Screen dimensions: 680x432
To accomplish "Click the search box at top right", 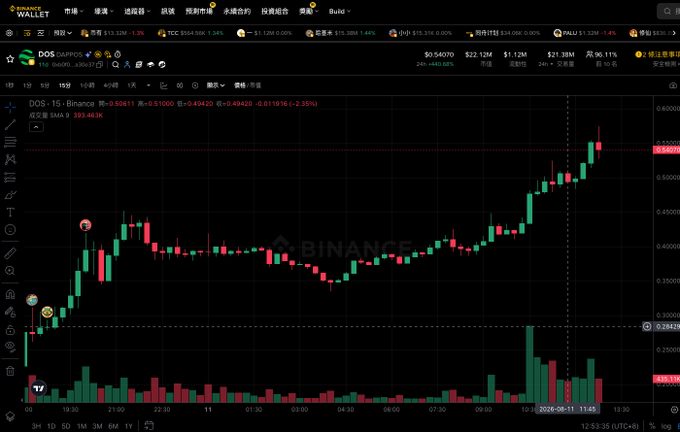I will [668, 11].
